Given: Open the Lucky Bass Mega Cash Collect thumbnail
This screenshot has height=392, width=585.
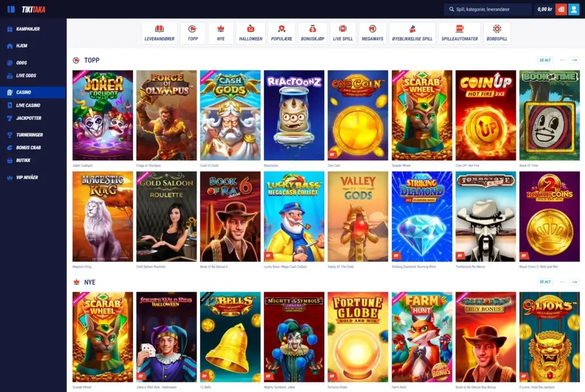Looking at the screenshot, I should 294,216.
